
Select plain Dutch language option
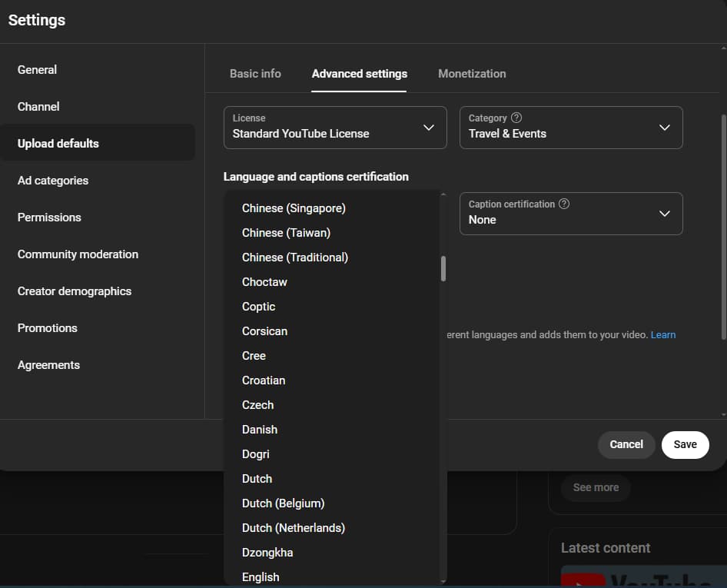[332, 479]
